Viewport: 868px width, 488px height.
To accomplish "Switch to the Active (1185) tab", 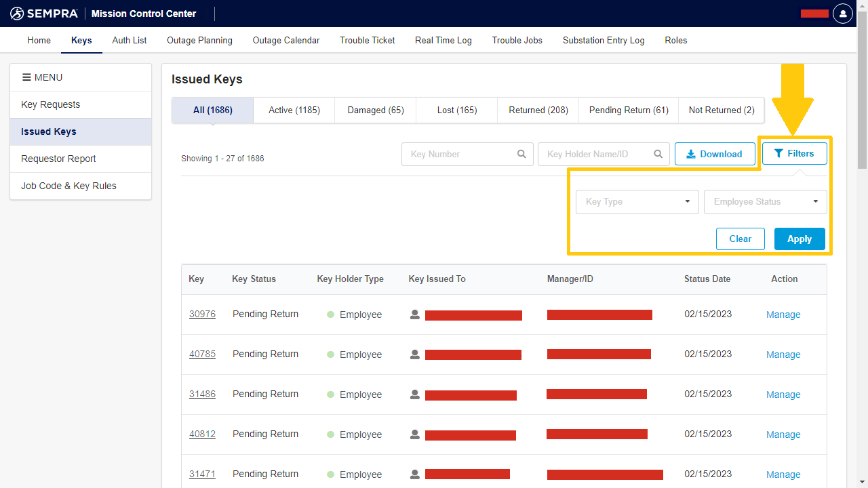I will (294, 110).
